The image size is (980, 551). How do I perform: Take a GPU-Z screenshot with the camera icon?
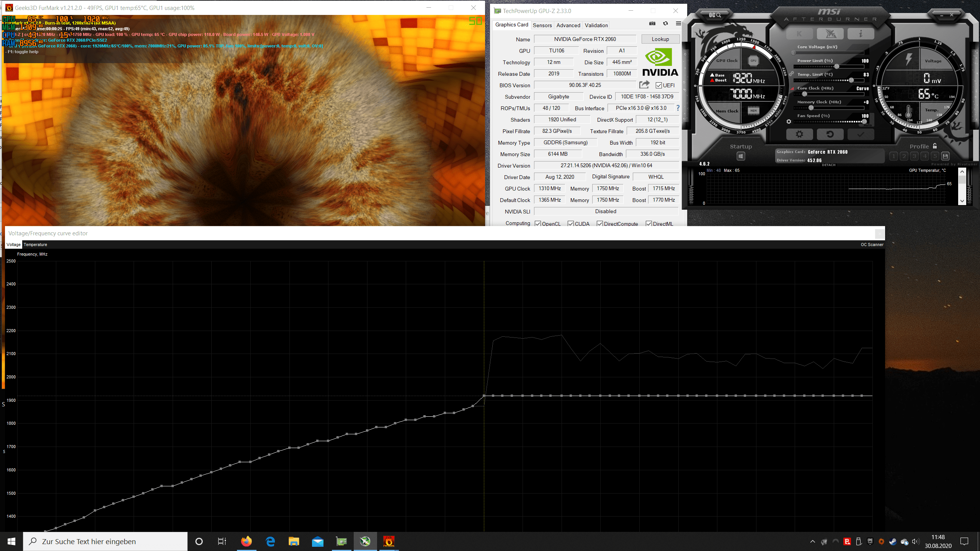tap(652, 23)
